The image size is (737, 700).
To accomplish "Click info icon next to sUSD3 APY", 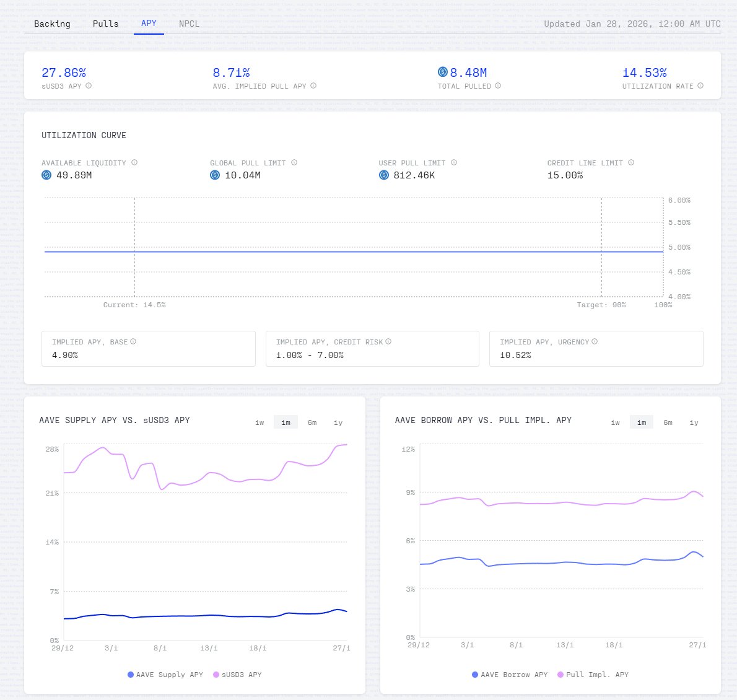I will [x=89, y=86].
